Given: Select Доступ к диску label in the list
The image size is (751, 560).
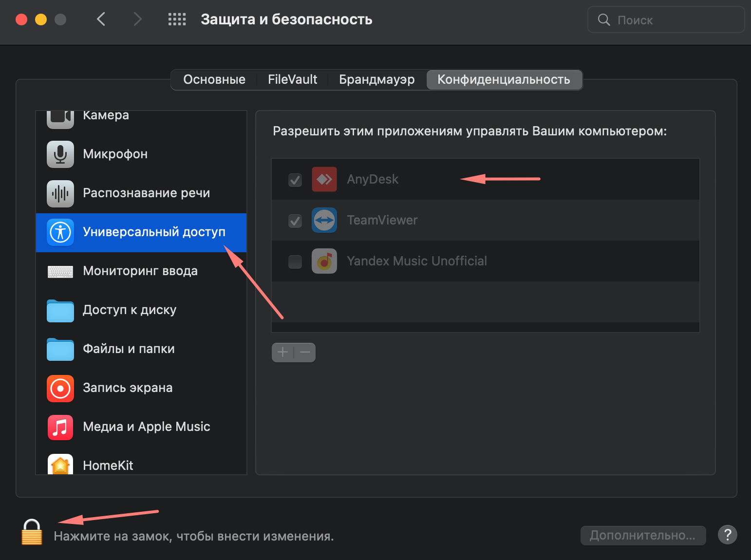Looking at the screenshot, I should click(130, 310).
